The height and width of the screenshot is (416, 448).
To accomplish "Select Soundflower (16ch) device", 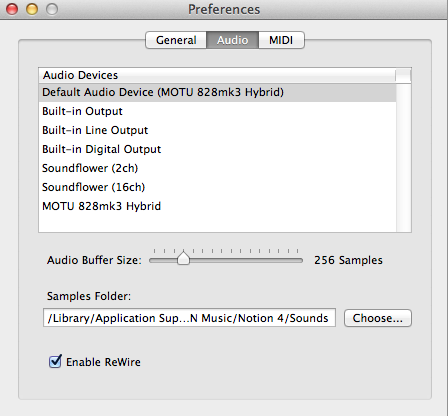I will (217, 187).
